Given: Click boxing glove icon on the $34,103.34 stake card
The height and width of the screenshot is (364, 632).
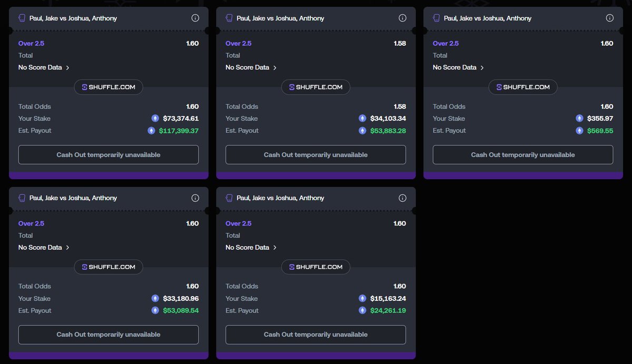Looking at the screenshot, I should point(229,18).
